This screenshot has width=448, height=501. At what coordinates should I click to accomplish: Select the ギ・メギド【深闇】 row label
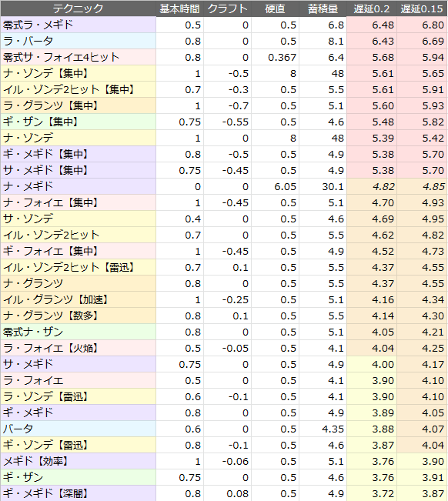click(x=79, y=493)
